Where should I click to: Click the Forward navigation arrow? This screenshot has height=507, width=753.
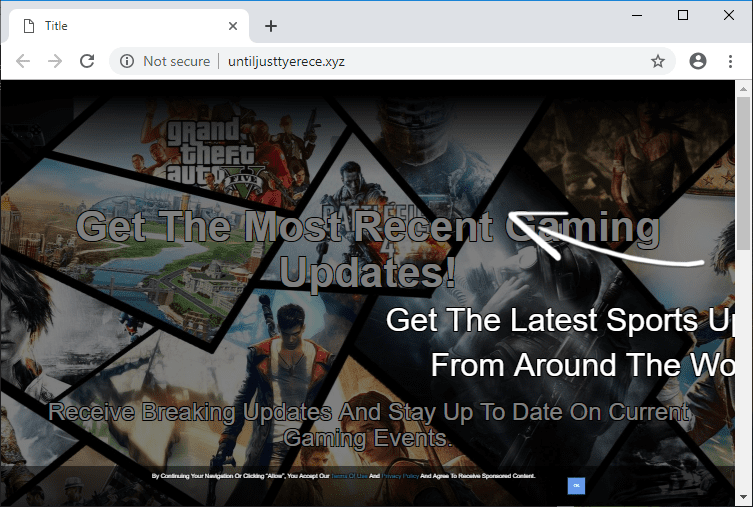[x=55, y=61]
